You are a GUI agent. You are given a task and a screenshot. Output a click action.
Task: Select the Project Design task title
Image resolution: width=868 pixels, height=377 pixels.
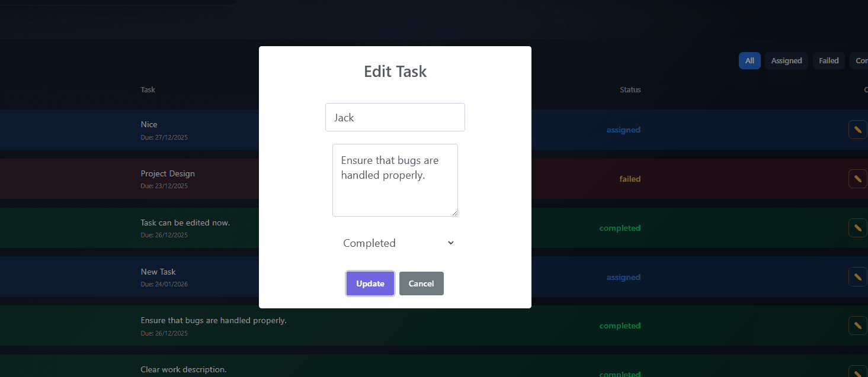168,173
